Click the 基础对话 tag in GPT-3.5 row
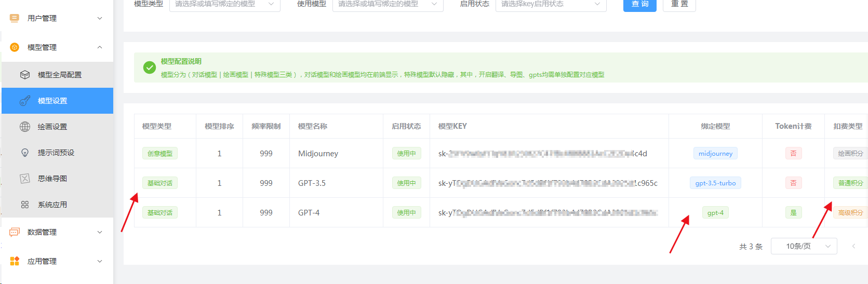Screen dimensions: 868x284 click(x=160, y=183)
